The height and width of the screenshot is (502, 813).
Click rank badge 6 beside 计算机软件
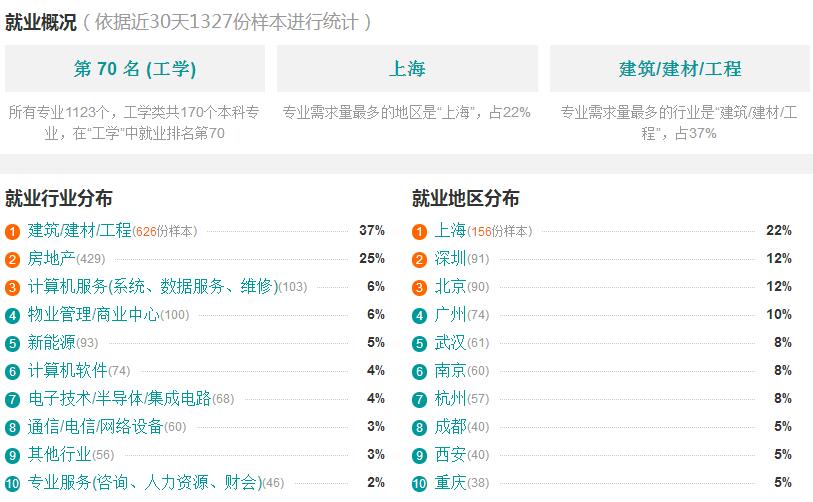(x=12, y=372)
